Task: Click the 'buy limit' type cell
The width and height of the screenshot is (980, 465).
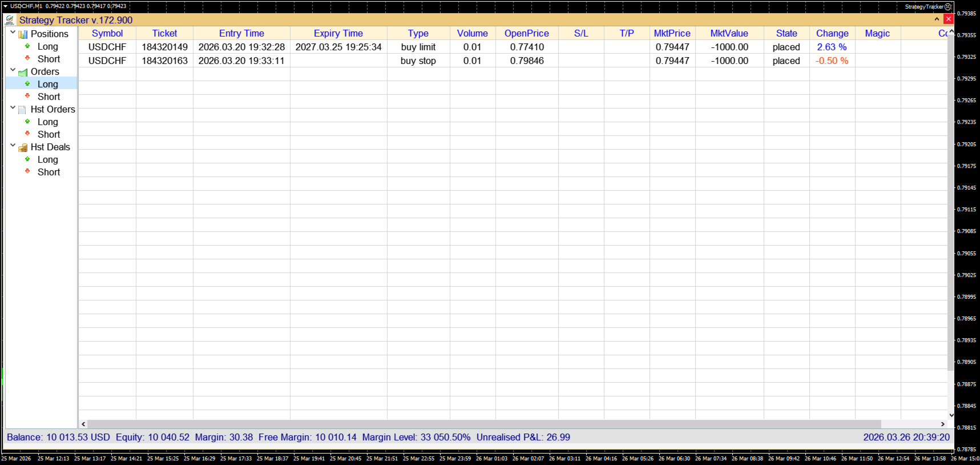Action: pyautogui.click(x=418, y=47)
